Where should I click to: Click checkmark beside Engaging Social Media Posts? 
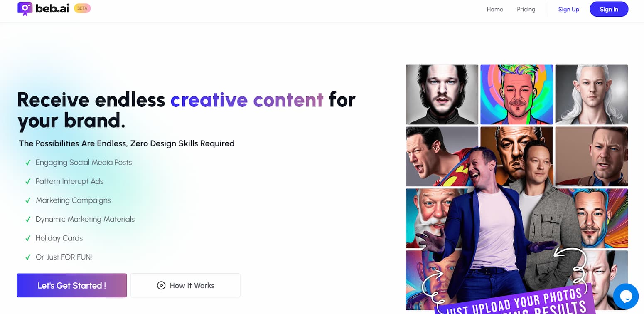pos(28,163)
